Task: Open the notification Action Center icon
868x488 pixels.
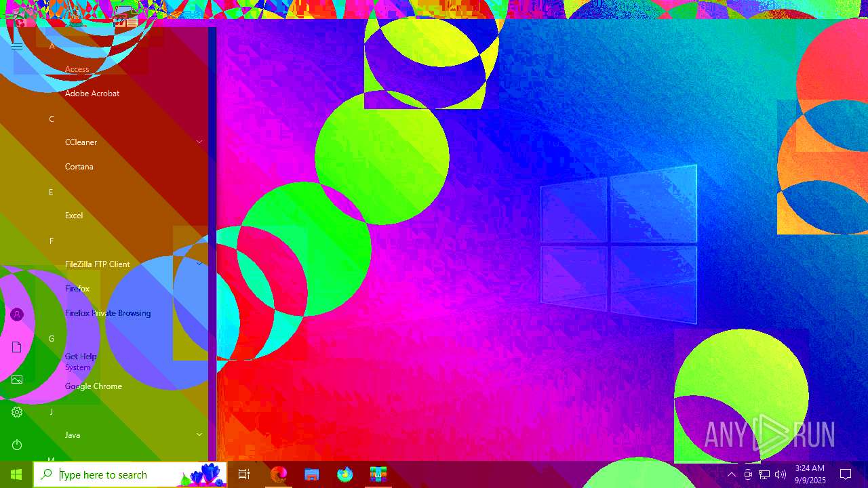Action: tap(846, 474)
